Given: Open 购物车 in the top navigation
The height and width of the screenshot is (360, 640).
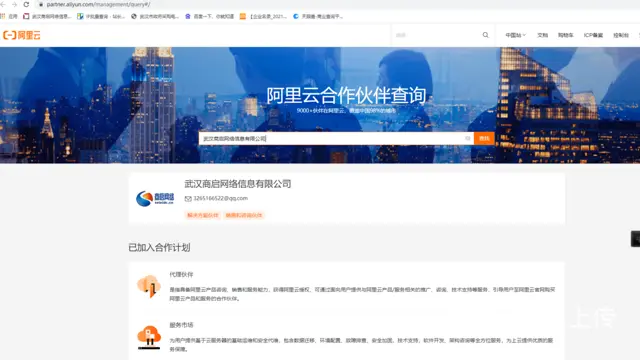Looking at the screenshot, I should click(x=566, y=35).
